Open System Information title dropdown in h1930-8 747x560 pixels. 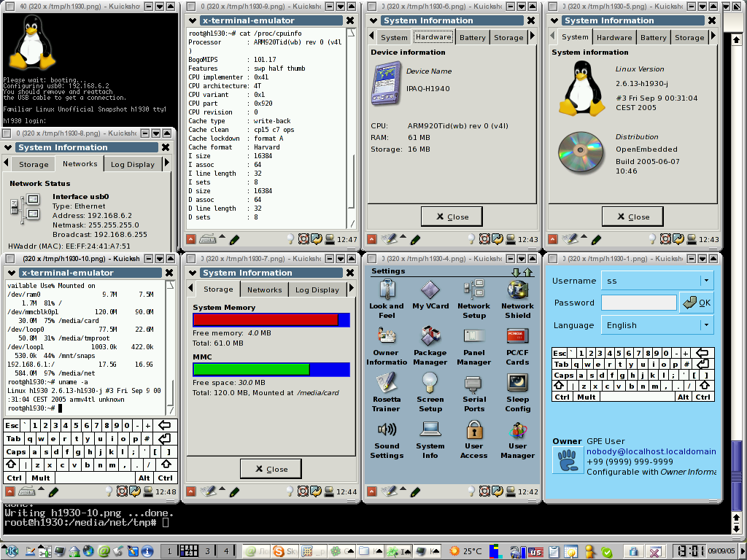[x=7, y=147]
